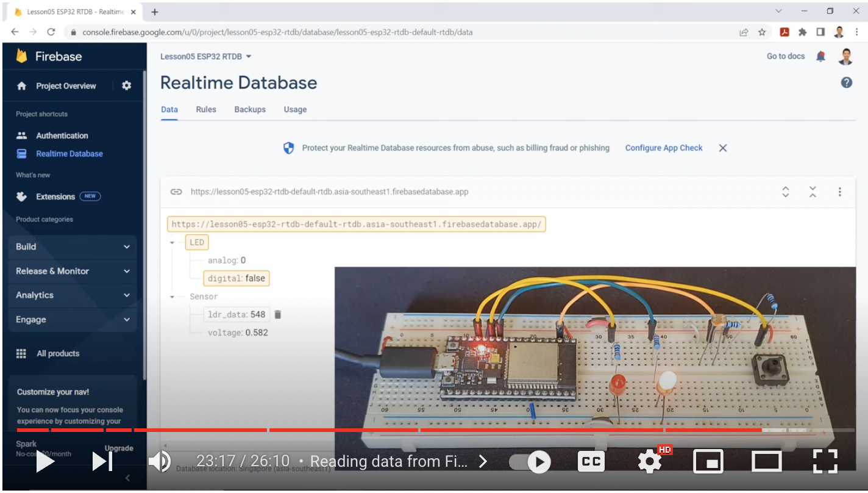Open Project Overview home icon
Image resolution: width=868 pixels, height=493 pixels.
click(x=22, y=86)
